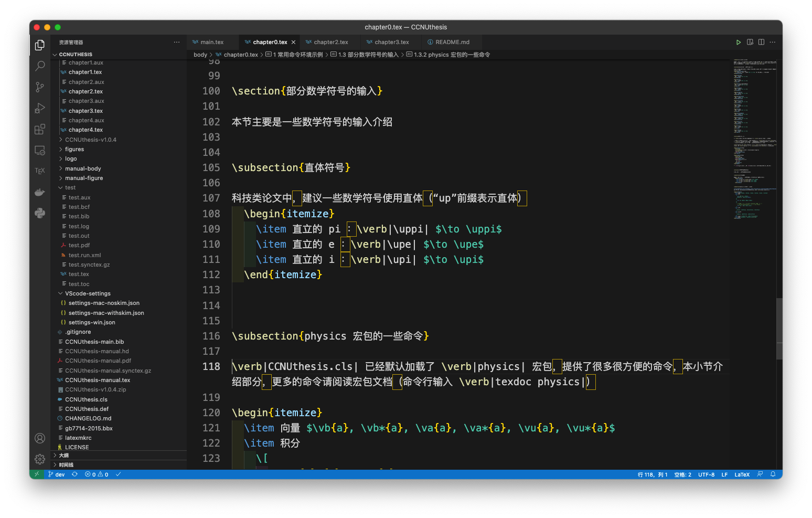The height and width of the screenshot is (518, 812).
Task: Expand the logo folder
Action: [x=71, y=158]
